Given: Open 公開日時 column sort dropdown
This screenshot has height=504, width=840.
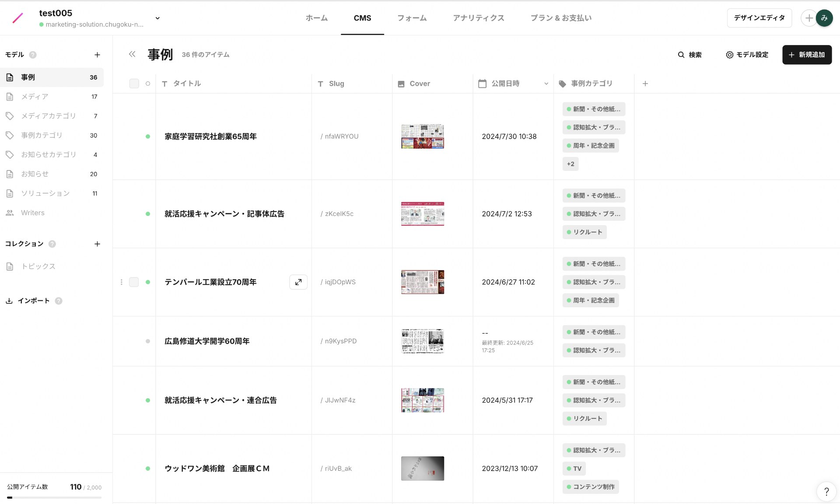Looking at the screenshot, I should pyautogui.click(x=546, y=83).
